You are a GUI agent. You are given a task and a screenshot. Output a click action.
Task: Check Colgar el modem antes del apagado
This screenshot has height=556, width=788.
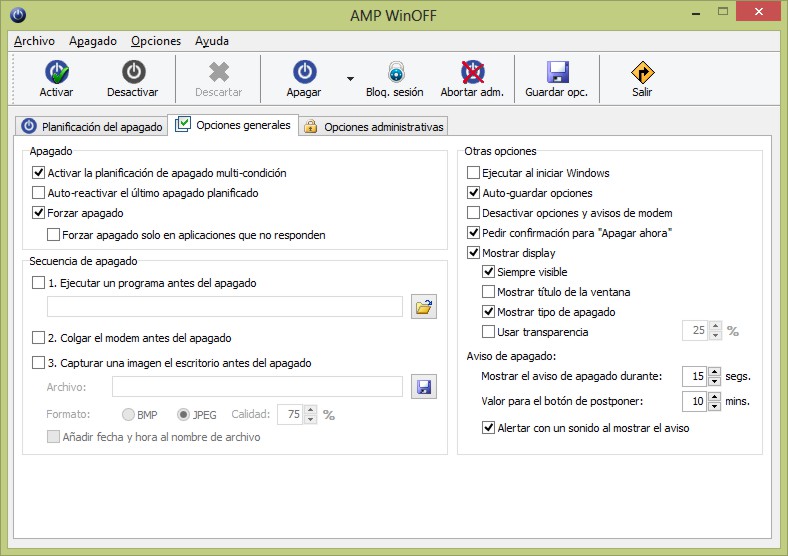pos(38,337)
